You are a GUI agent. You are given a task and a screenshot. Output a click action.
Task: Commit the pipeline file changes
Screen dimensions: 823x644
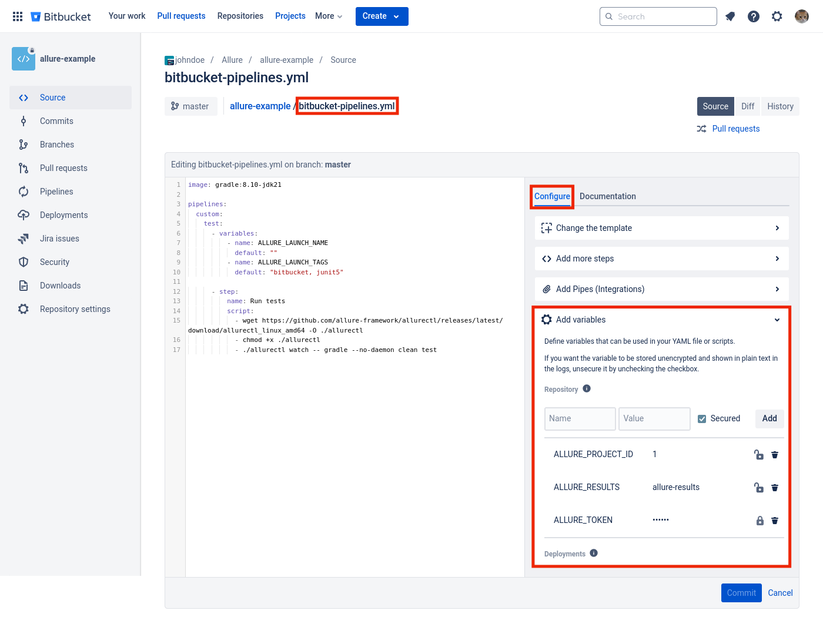coord(741,592)
